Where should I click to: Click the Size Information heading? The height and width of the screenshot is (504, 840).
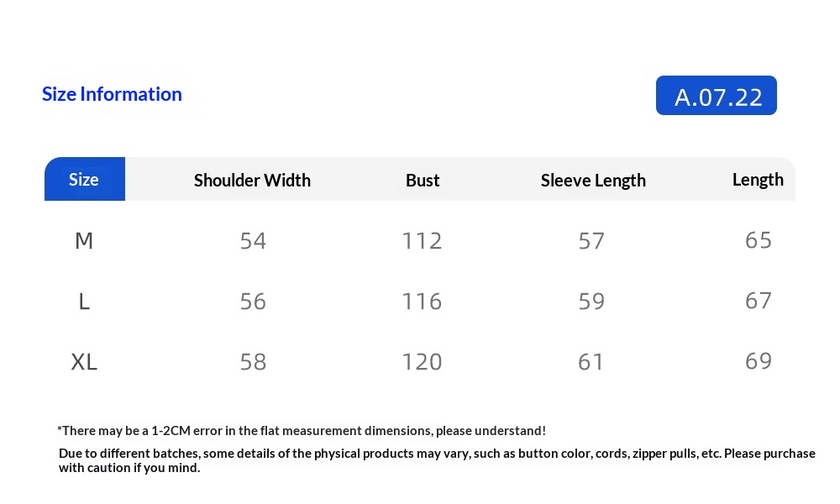coord(112,94)
